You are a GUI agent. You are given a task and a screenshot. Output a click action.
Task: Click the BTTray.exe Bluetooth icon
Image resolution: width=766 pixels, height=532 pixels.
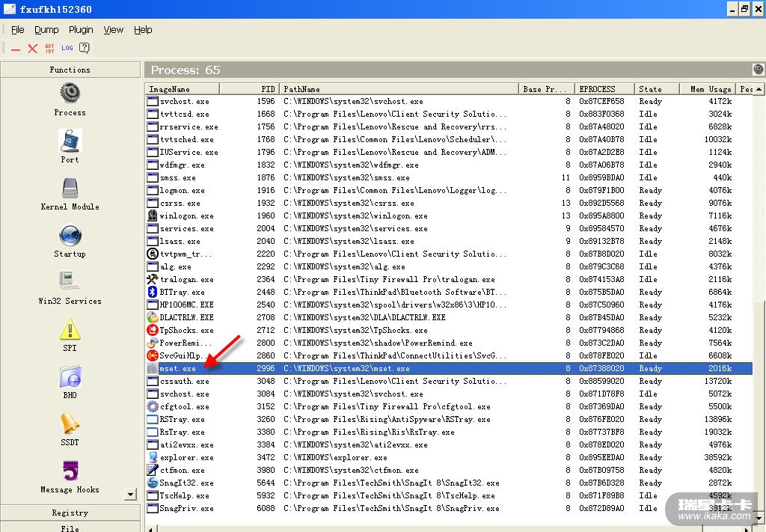point(153,292)
